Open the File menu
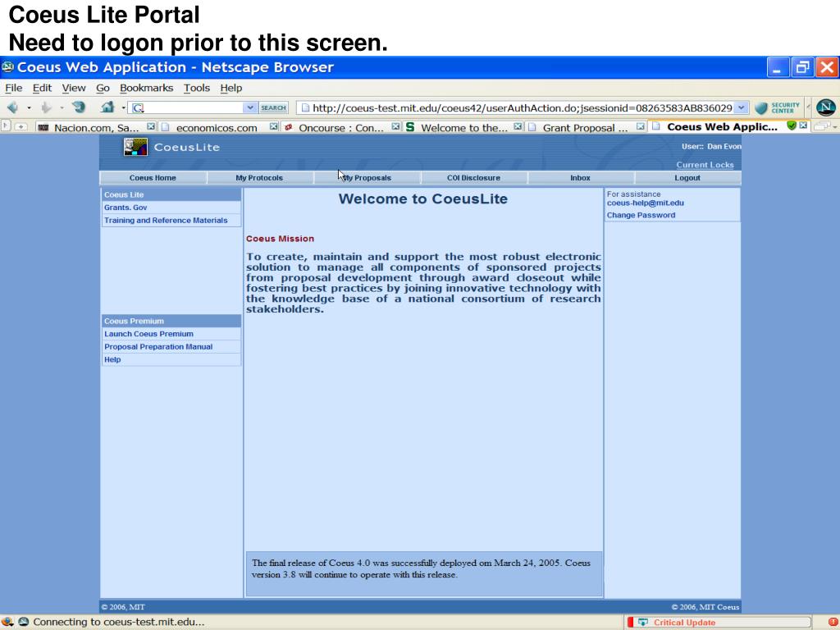 tap(13, 88)
